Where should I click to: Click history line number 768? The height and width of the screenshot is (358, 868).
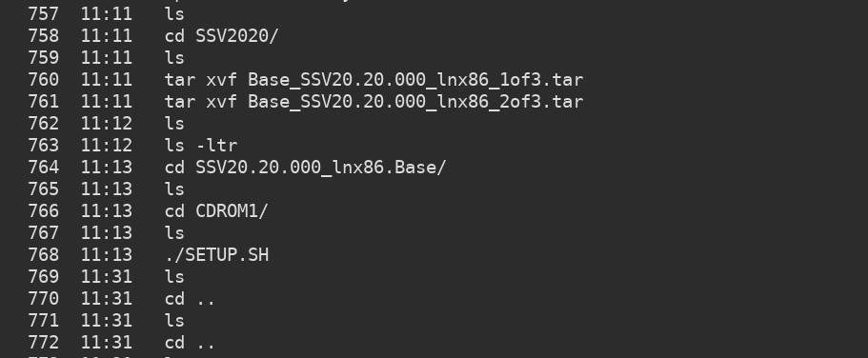tap(43, 255)
